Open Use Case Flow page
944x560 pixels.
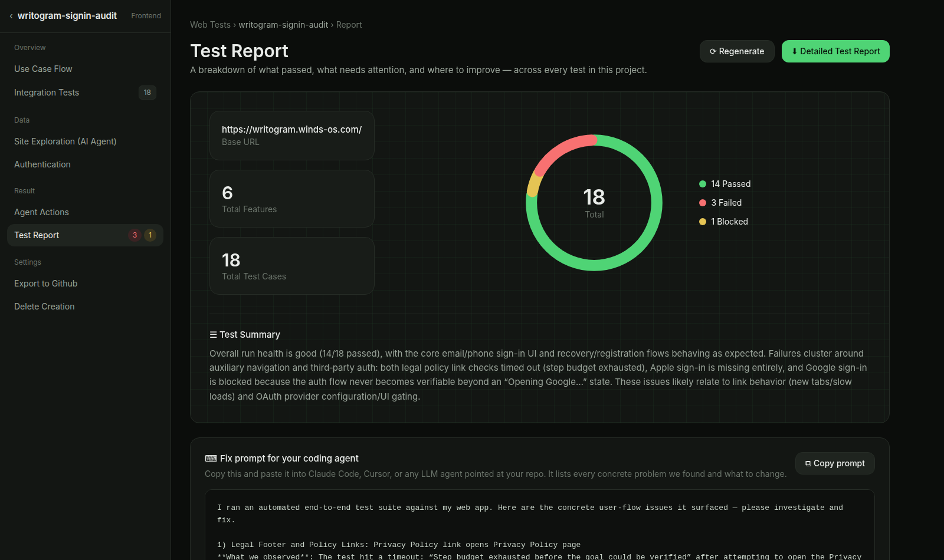(85, 69)
